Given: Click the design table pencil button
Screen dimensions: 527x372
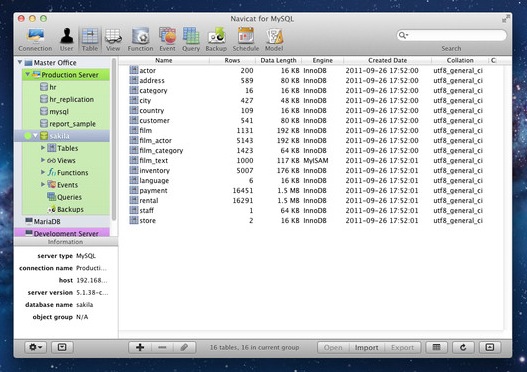Looking at the screenshot, I should click(185, 347).
